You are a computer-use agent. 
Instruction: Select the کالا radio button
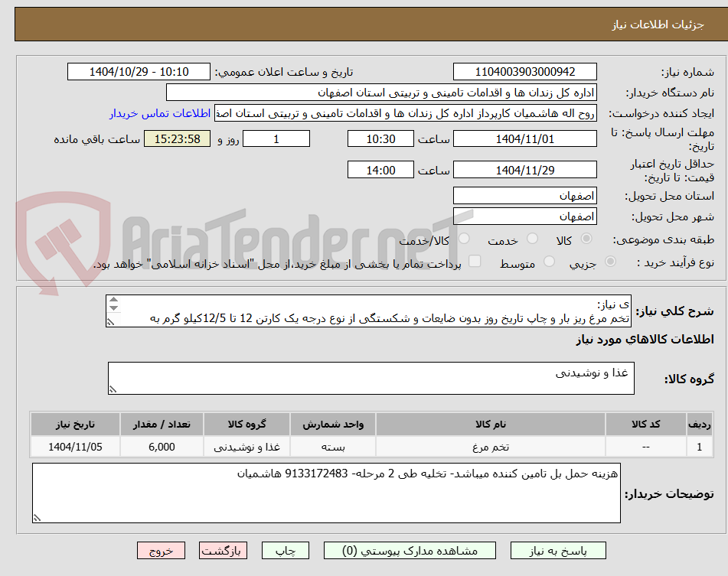click(x=586, y=239)
